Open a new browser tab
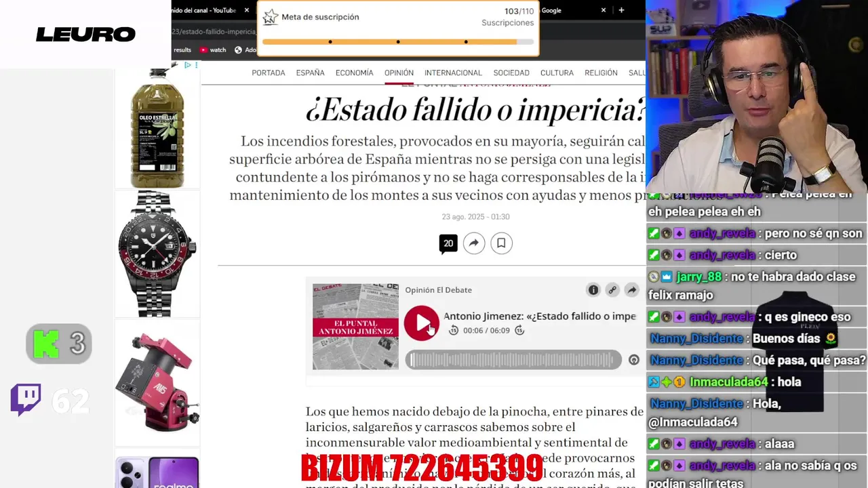 [x=621, y=10]
